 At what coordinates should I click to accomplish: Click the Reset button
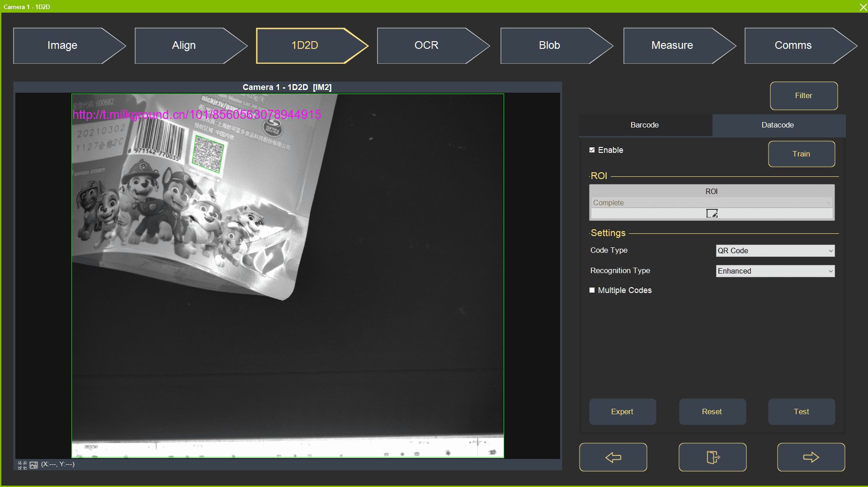point(712,411)
